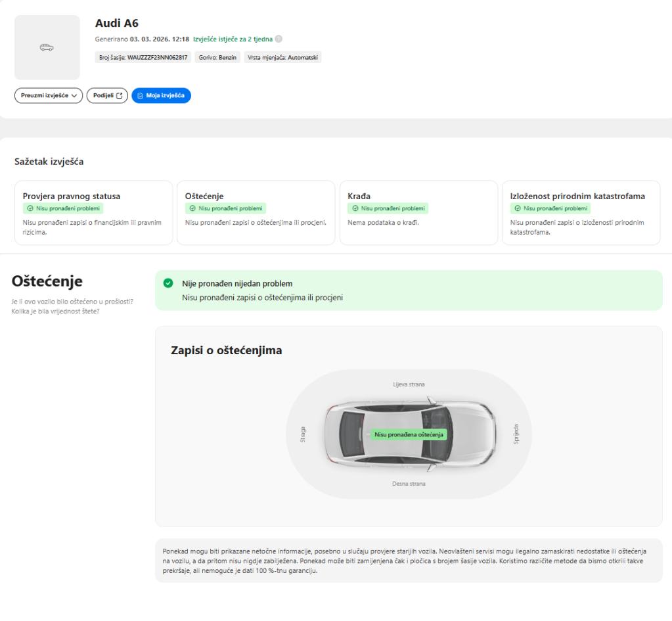Open Izloženost prirodnim katastrofama summary card
The width and height of the screenshot is (672, 621).
(581, 212)
